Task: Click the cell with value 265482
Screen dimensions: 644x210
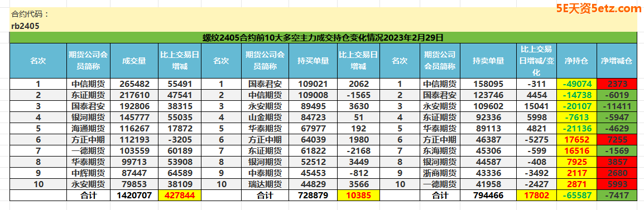Action: 134,84
